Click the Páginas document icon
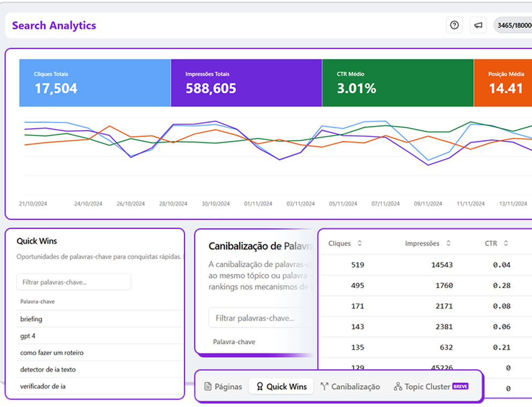Screen dimensions: 532x407 tap(208, 387)
